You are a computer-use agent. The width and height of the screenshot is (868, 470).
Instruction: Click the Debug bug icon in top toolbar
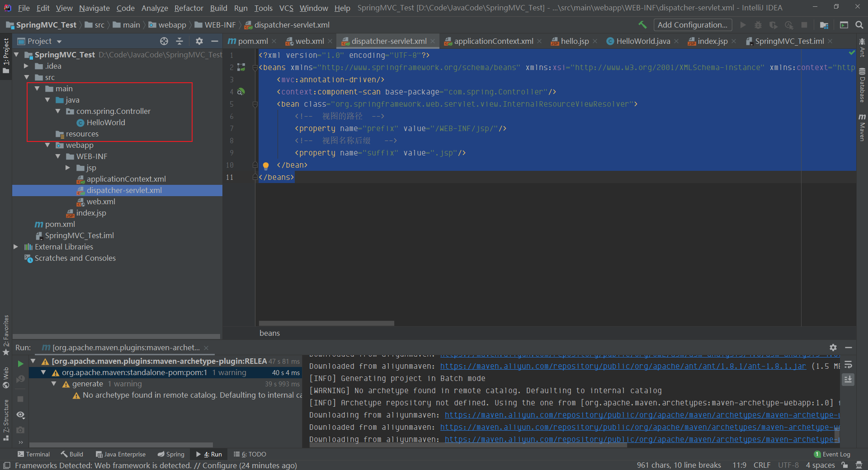[758, 25]
